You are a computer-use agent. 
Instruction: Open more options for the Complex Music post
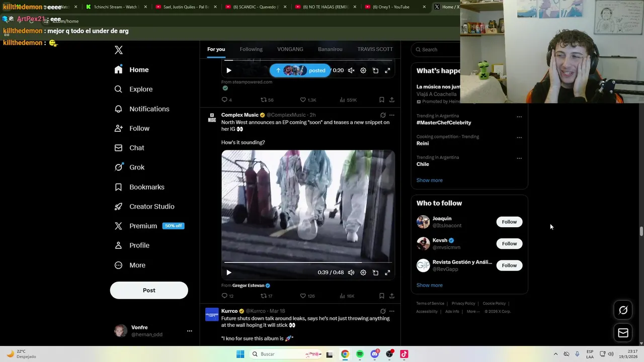(x=392, y=115)
